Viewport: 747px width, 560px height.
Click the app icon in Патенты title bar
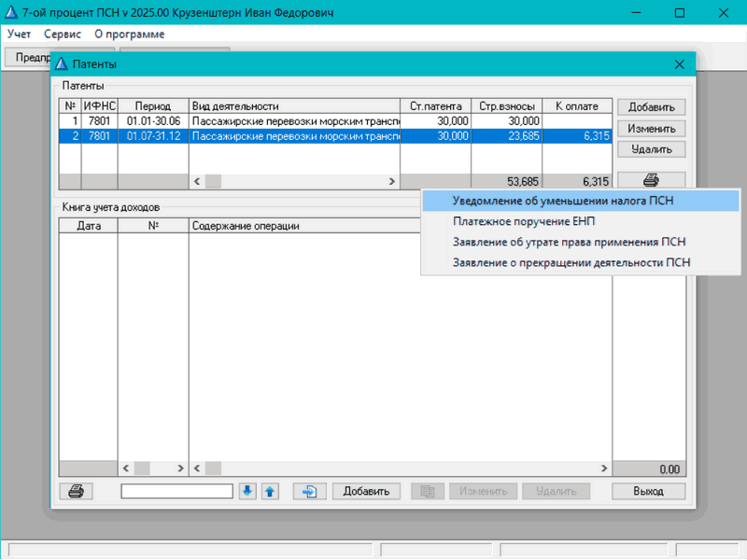(x=62, y=63)
